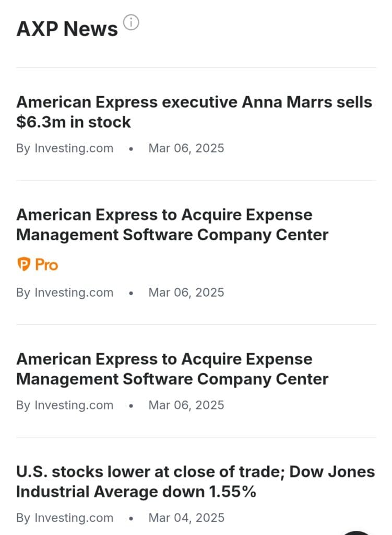Viewport: 392px width, 535px height.
Task: Open the Amex acquisition headline without Pro badge
Action: point(172,369)
